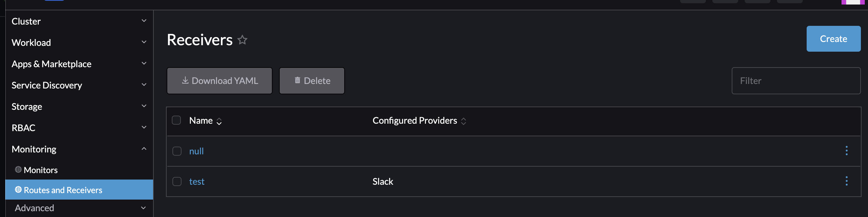Check the checkbox next to null receiver
Image resolution: width=868 pixels, height=217 pixels.
177,151
